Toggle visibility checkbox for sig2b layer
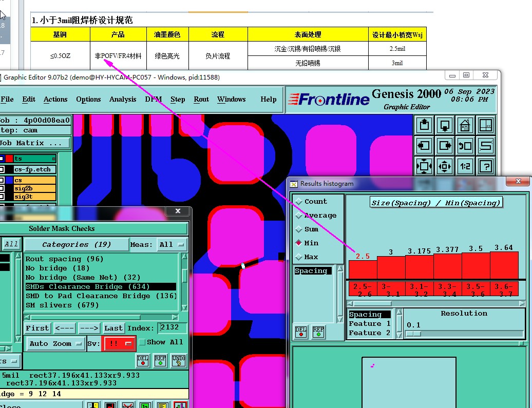Screen dimensions: 532x408 point(2,188)
